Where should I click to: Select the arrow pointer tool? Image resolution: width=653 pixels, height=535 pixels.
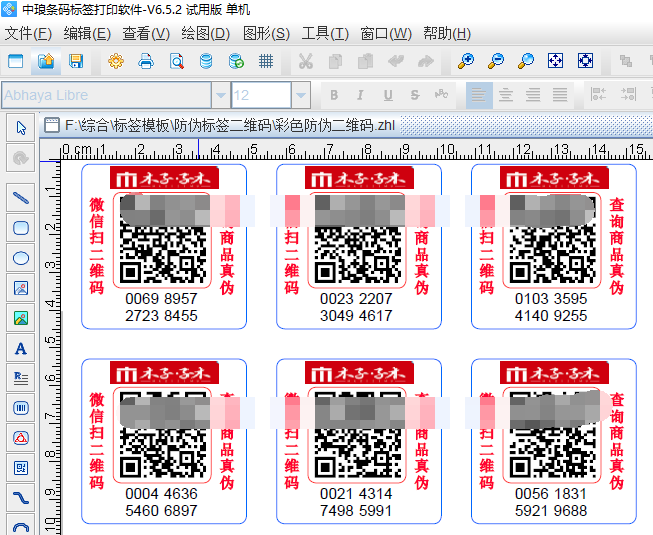21,128
